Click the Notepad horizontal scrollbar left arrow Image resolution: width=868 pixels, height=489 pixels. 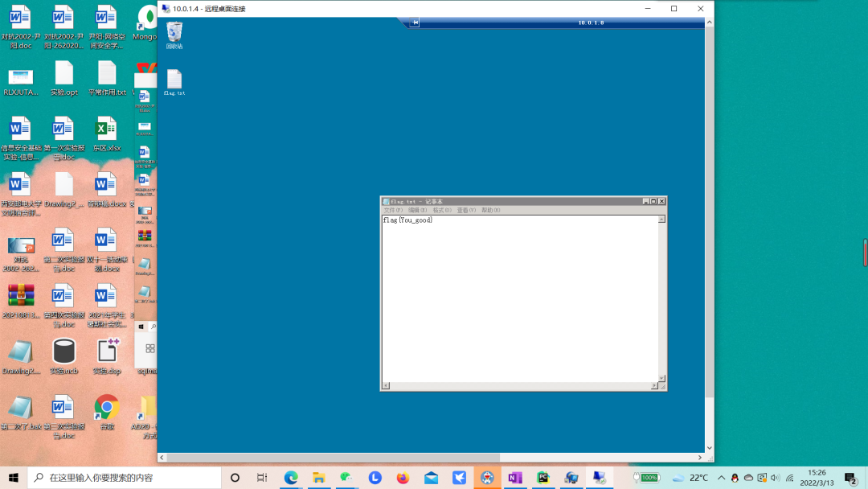coord(386,386)
